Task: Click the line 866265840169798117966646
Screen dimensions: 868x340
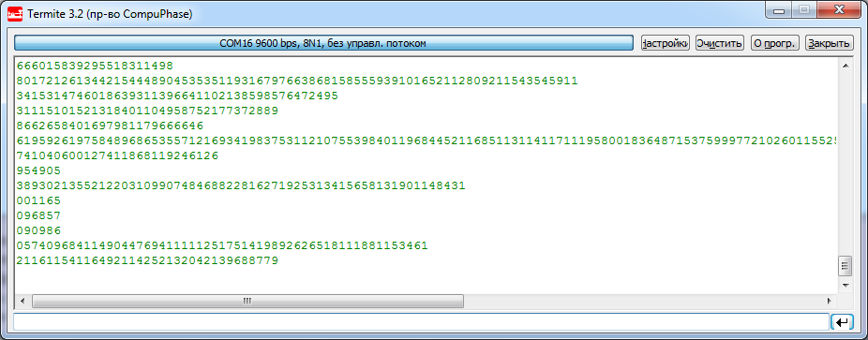Action: pos(111,126)
